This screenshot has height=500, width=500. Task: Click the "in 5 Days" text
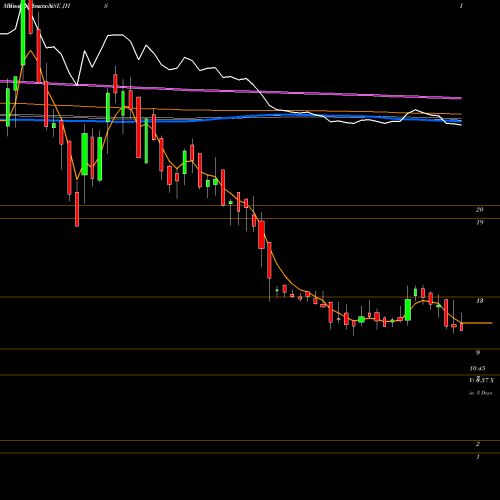(480, 393)
